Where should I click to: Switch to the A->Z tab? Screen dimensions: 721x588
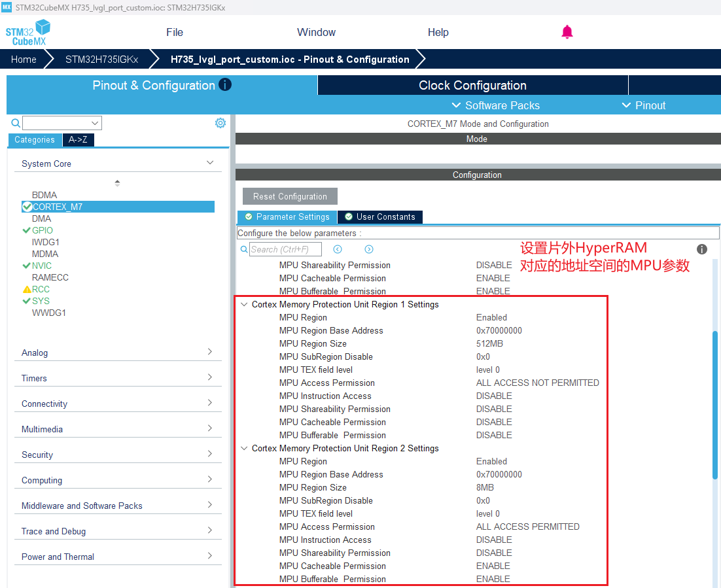click(x=78, y=140)
